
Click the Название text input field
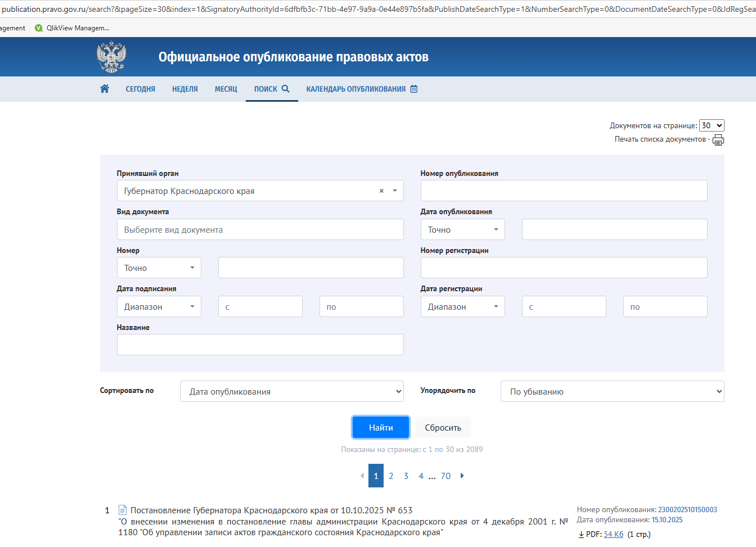click(260, 345)
